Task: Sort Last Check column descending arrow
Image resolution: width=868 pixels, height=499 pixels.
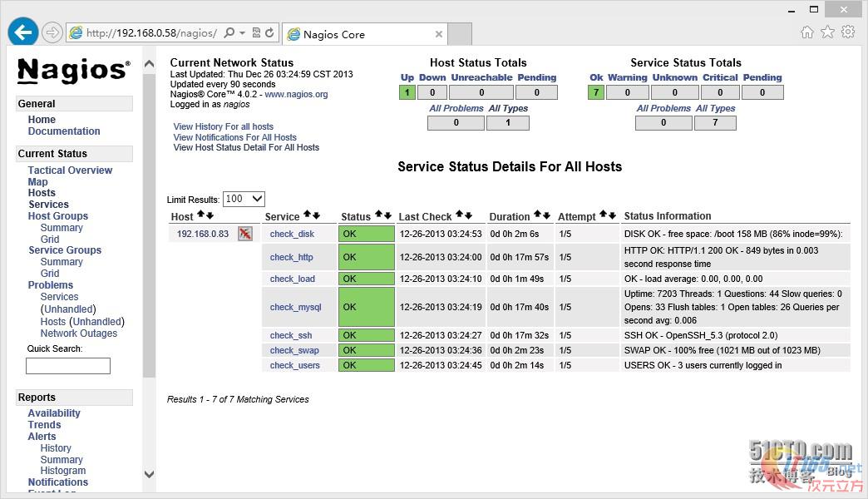Action: (x=469, y=215)
